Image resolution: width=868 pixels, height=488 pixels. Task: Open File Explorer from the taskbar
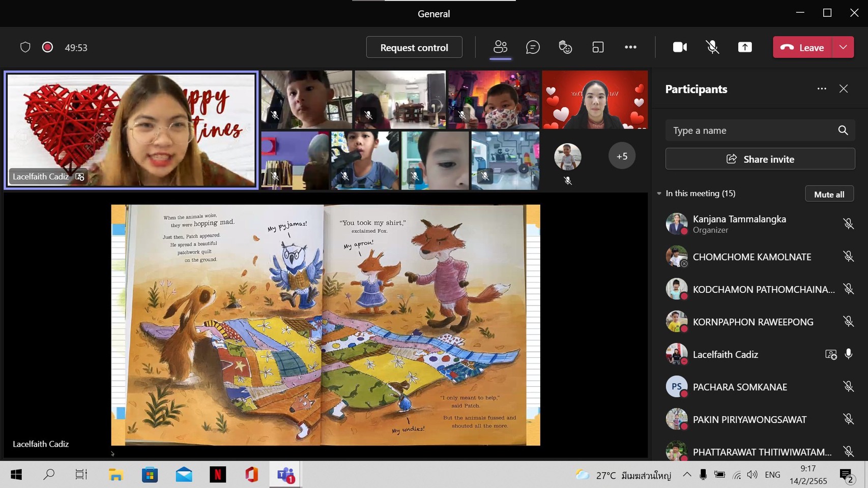(116, 475)
